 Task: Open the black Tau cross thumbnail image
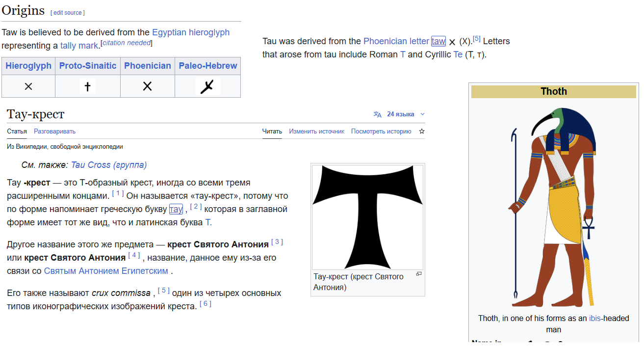point(368,217)
